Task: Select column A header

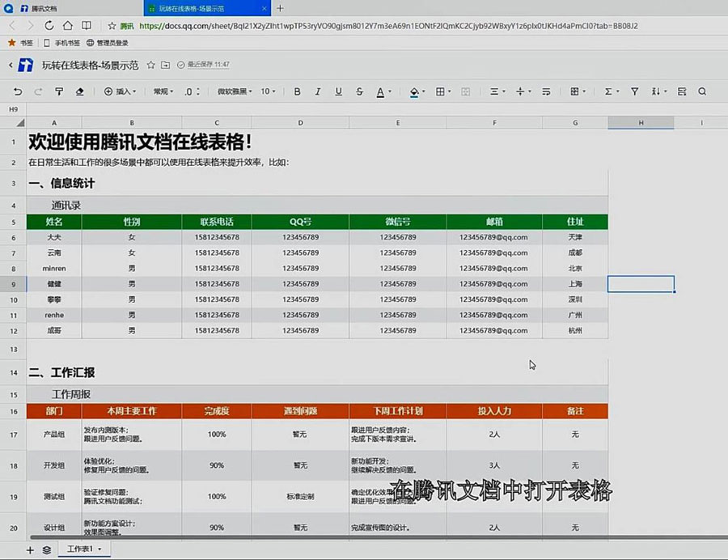Action: pos(54,122)
